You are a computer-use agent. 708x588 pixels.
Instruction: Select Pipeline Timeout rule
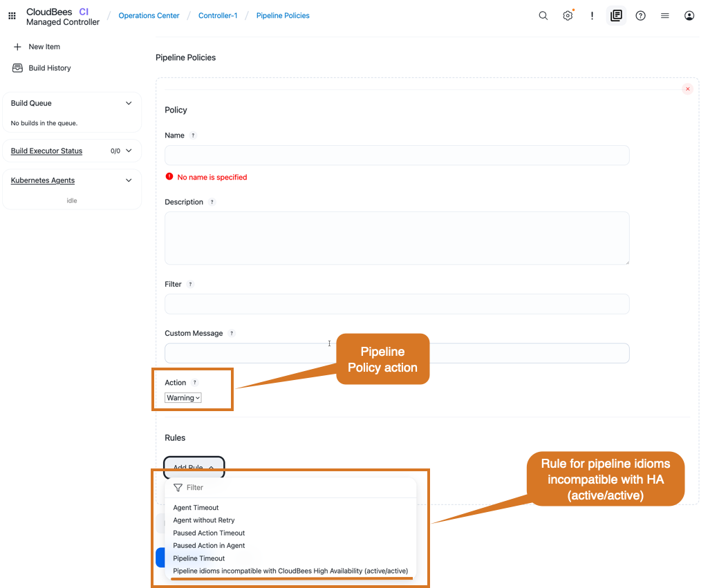coord(198,558)
